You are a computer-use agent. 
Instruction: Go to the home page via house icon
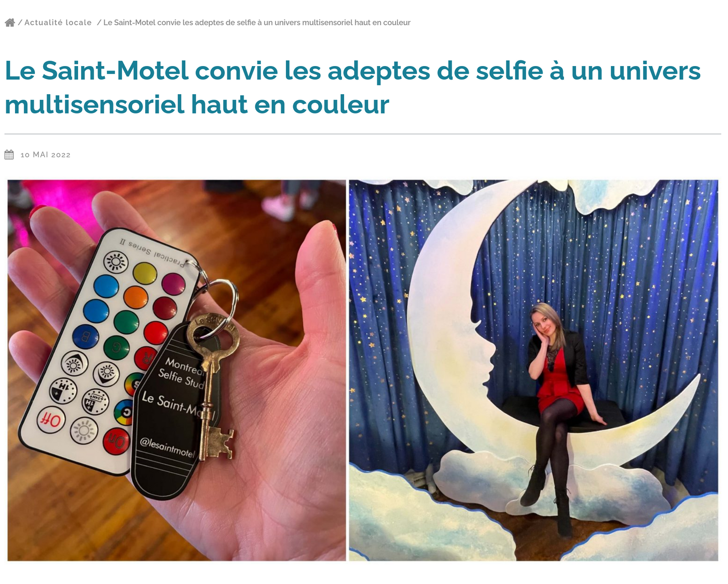[10, 22]
